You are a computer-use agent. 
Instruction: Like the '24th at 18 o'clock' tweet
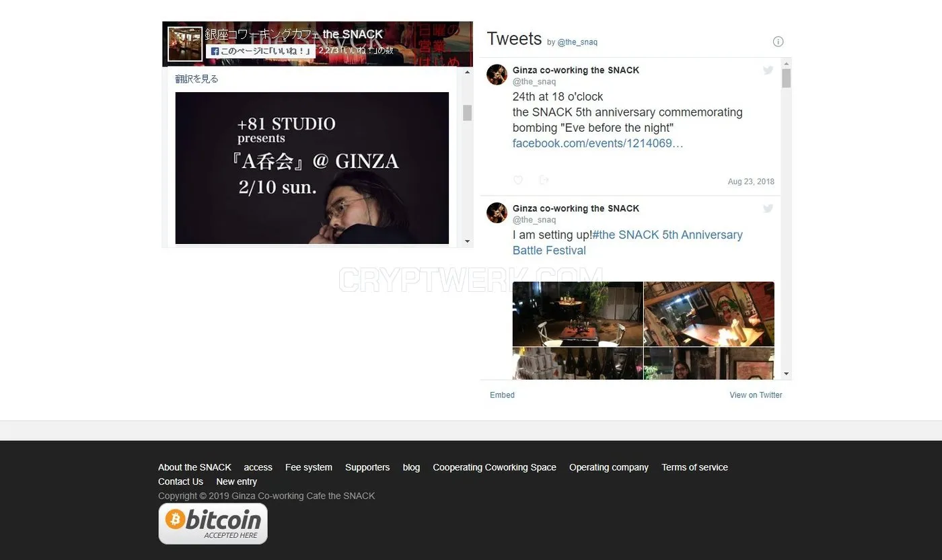coord(518,180)
